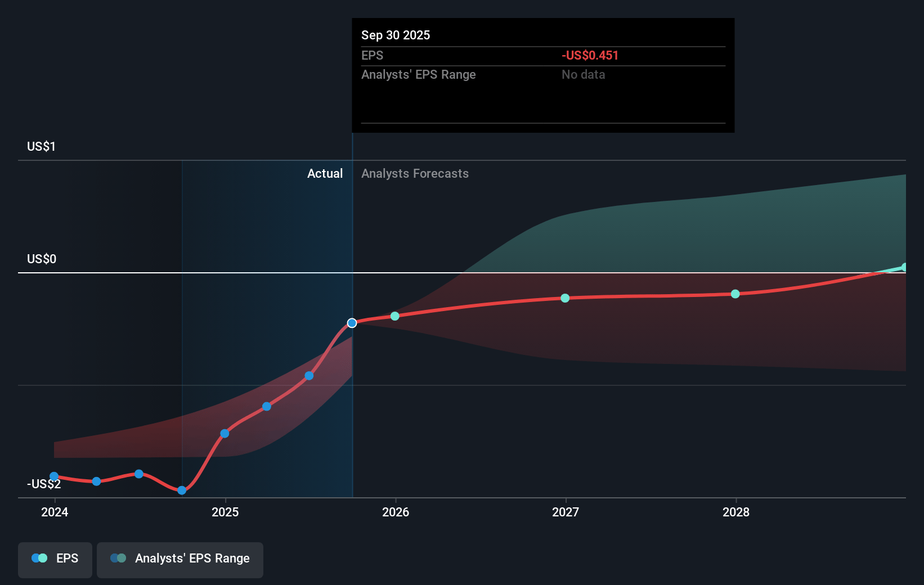Viewport: 924px width, 585px height.
Task: Toggle the Analysts' EPS Range legend
Action: point(180,559)
